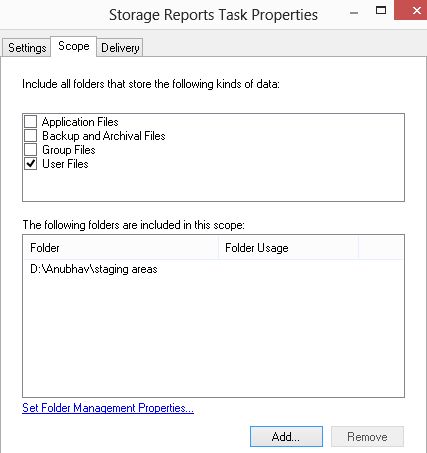This screenshot has width=427, height=453.
Task: Sort by the Folder column header
Action: point(121,248)
